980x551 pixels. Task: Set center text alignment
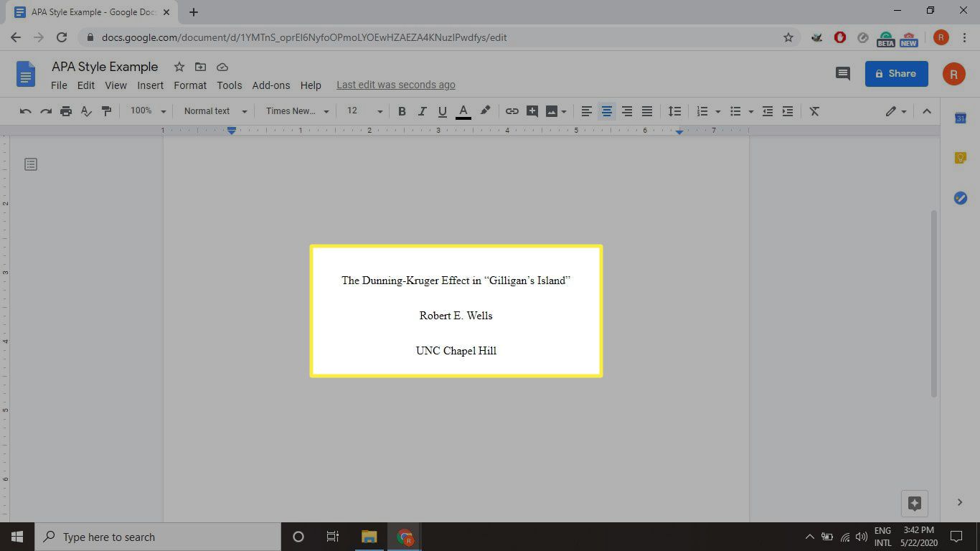tap(607, 111)
